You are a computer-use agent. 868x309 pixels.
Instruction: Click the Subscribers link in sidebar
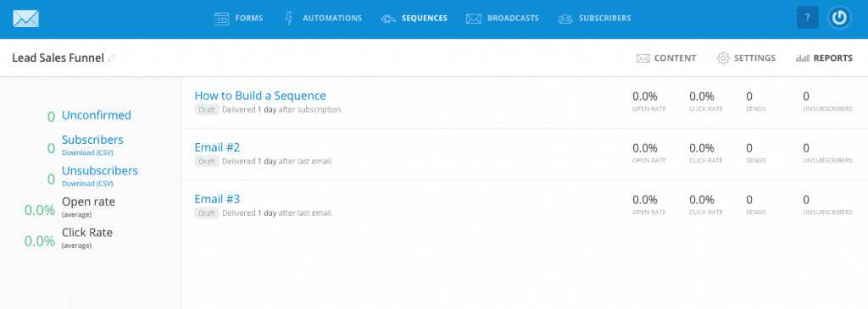[x=92, y=140]
